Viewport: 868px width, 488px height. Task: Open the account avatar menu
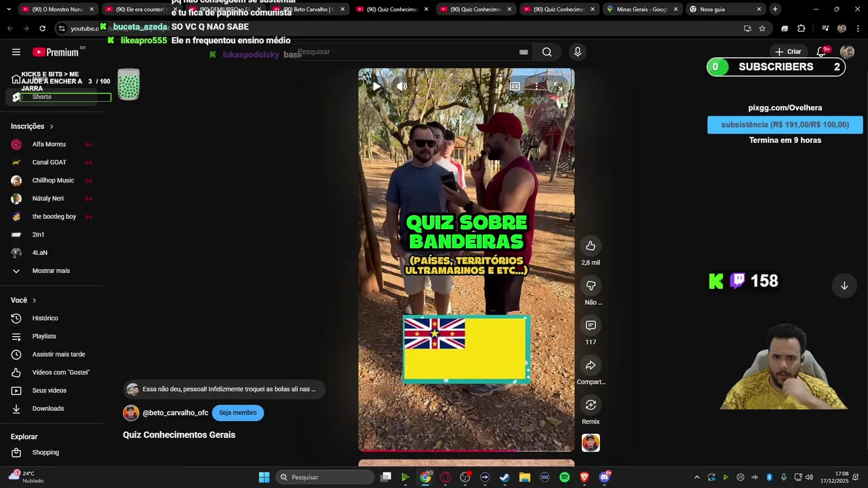(x=847, y=52)
